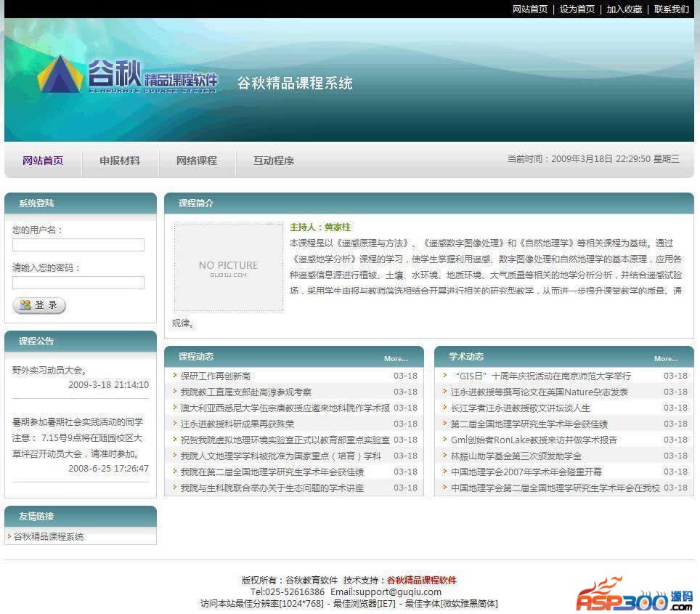The width and height of the screenshot is (700, 614).
Task: Focus the 您的用户名 input field
Action: point(78,245)
